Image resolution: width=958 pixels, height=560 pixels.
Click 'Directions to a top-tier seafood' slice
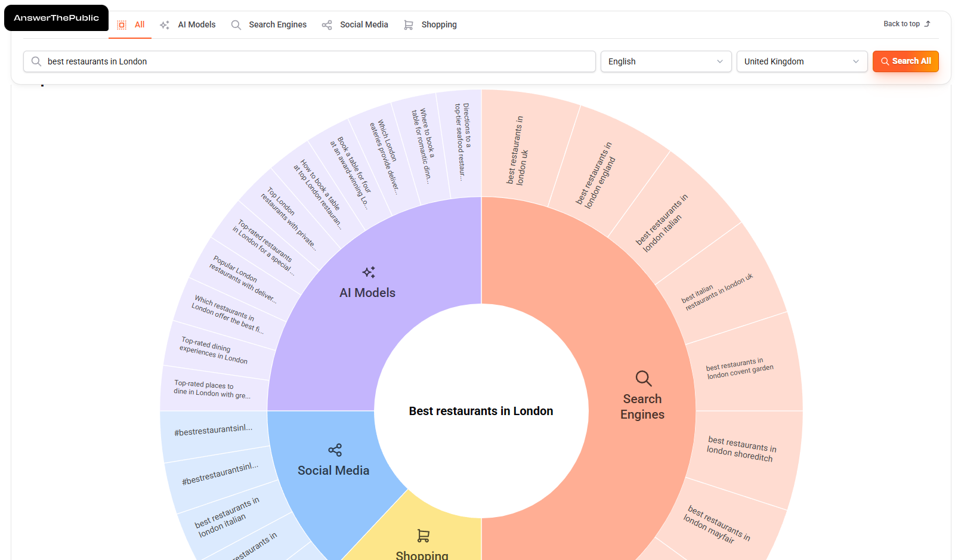[x=462, y=142]
